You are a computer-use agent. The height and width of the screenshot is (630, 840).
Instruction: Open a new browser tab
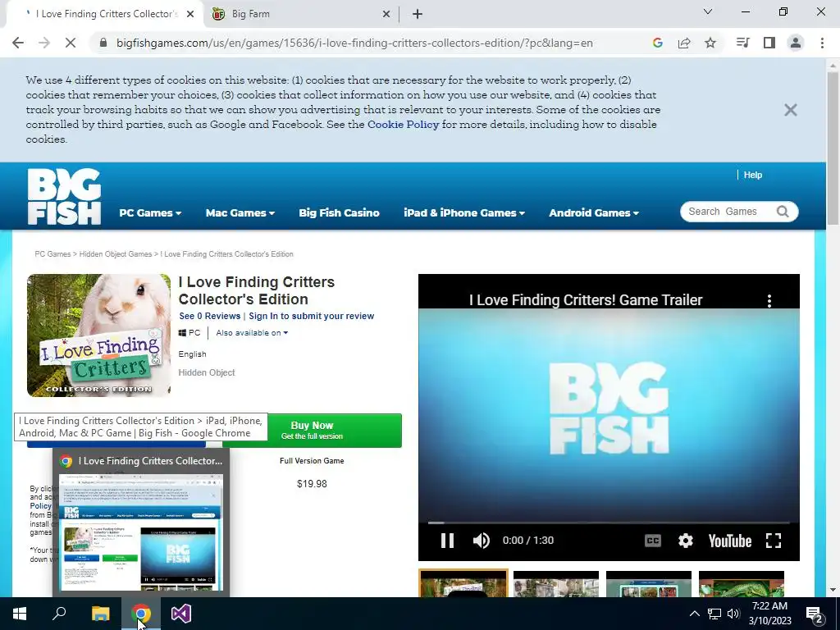[x=418, y=14]
